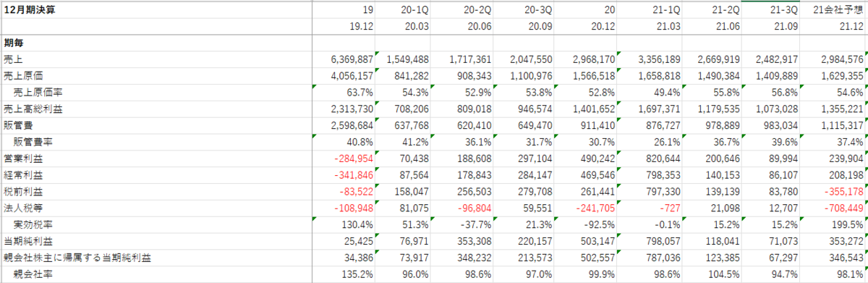Select the 21.12 date cell
868x283 pixels.
[x=851, y=26]
